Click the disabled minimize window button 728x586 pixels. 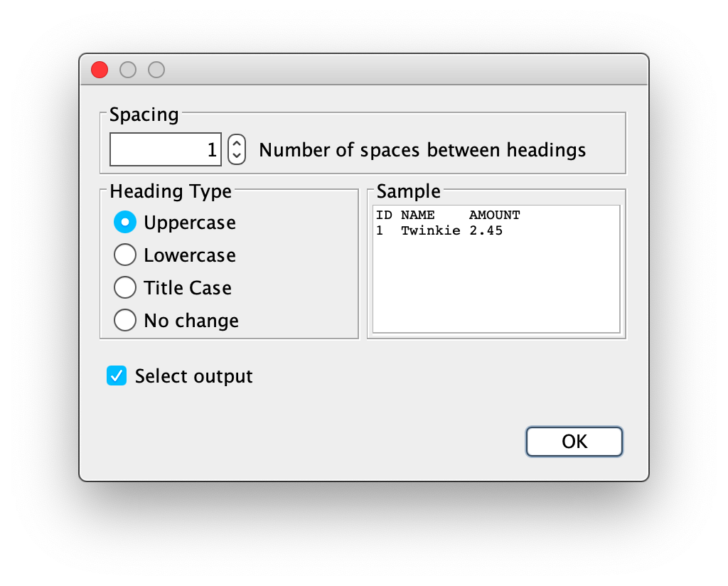(128, 70)
